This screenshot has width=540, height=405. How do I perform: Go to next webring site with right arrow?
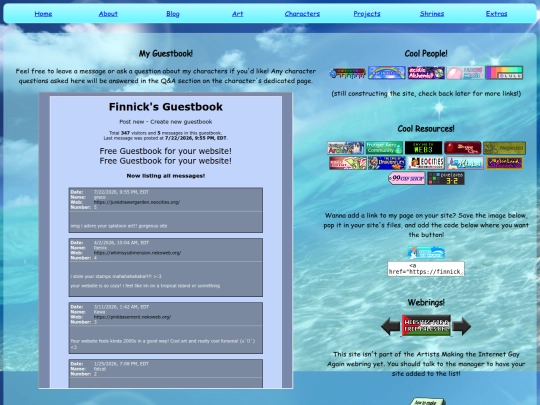461,326
